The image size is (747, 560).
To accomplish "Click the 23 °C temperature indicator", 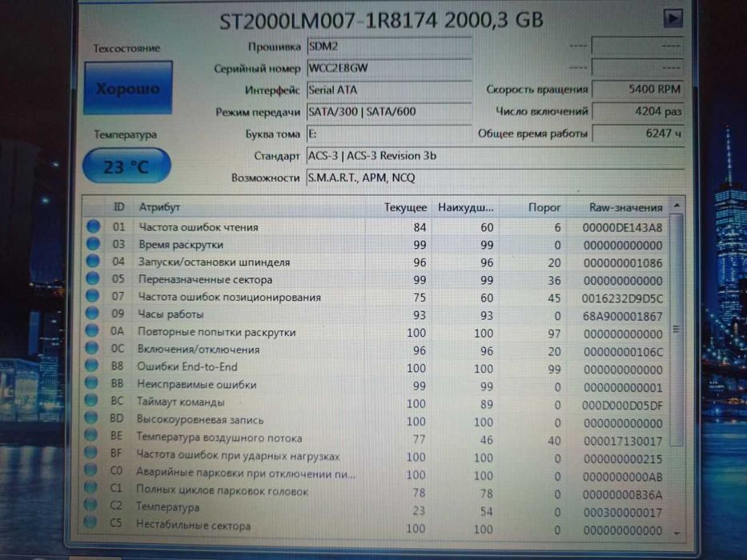I will pos(127,166).
